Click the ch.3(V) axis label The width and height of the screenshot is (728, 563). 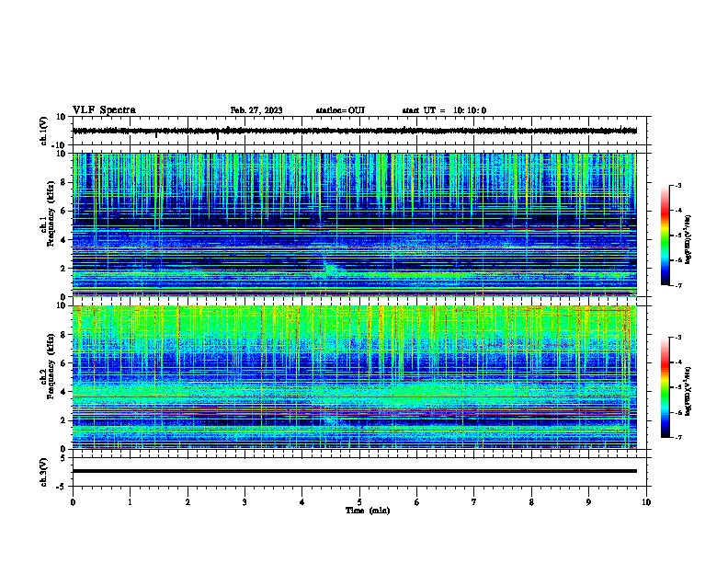(44, 472)
